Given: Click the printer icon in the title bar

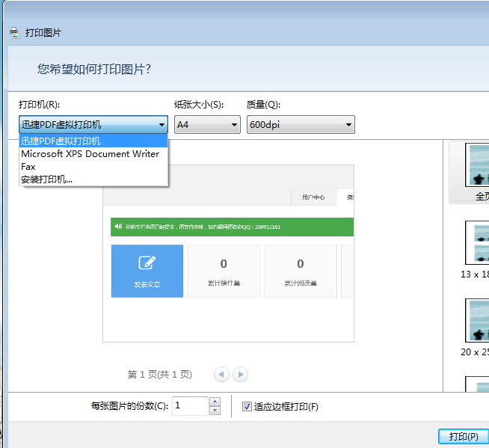Looking at the screenshot, I should 15,32.
